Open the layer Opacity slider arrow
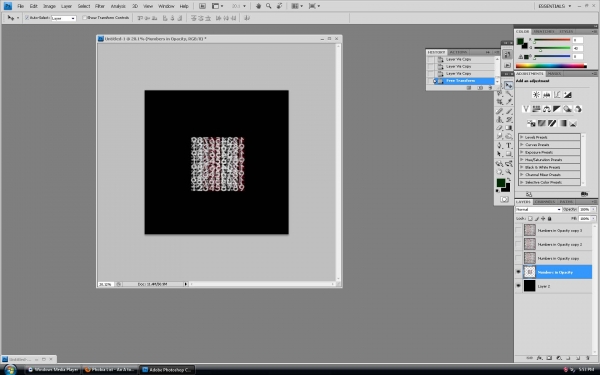Viewport: 600px width, 375px height. click(593, 209)
